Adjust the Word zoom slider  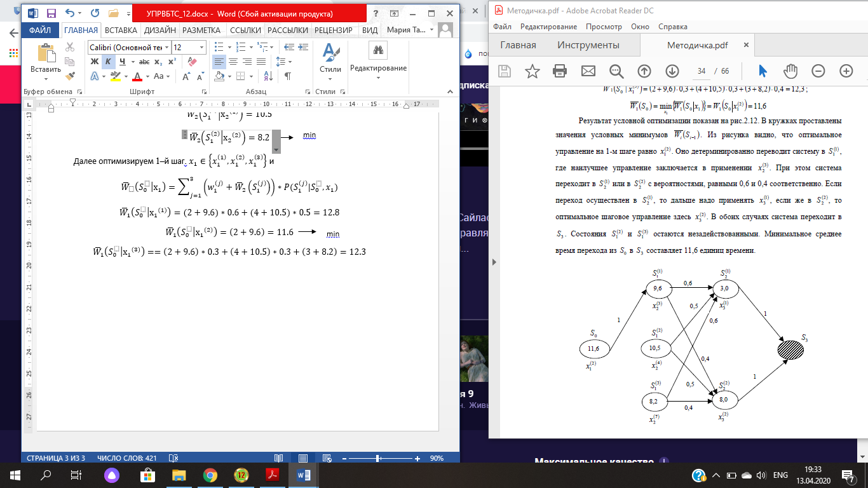(378, 458)
